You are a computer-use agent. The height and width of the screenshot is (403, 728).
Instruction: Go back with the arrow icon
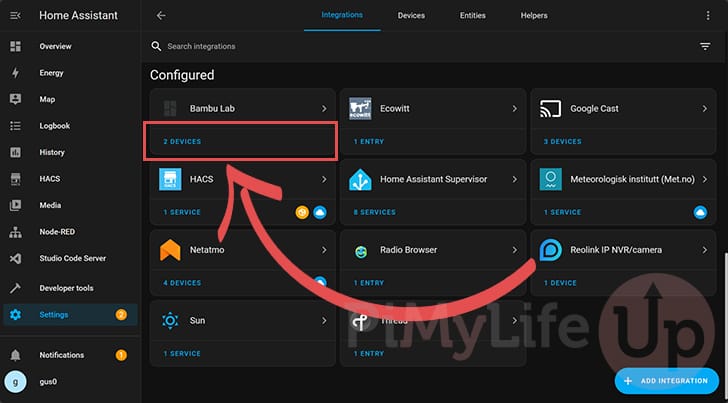(x=161, y=16)
